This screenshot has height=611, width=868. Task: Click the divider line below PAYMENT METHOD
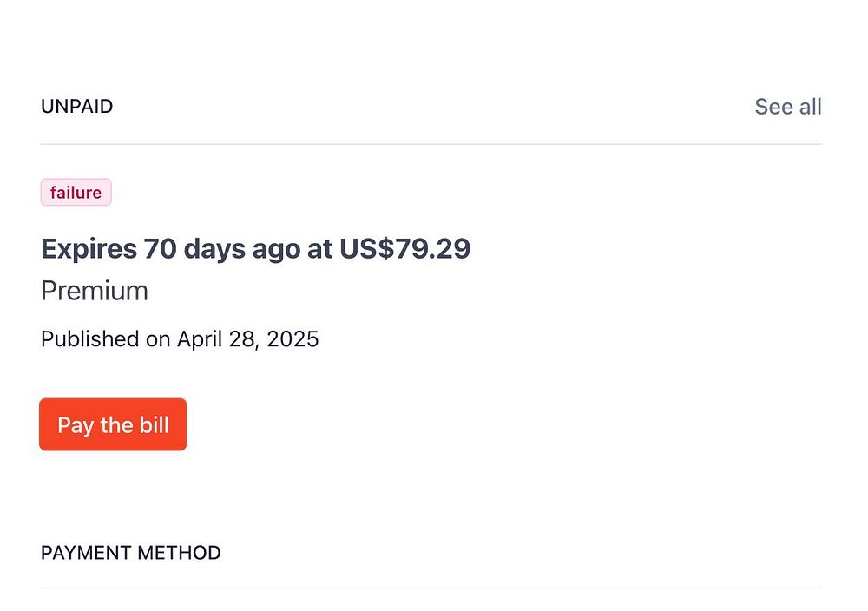point(431,588)
